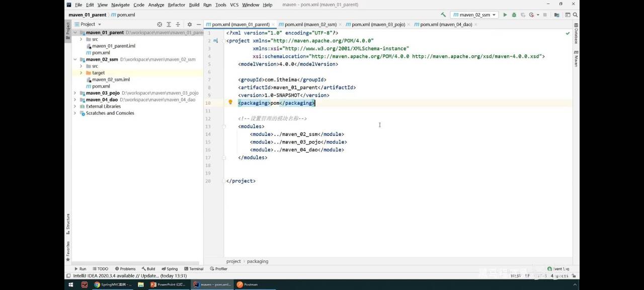Screen dimensions: 644x290
Task: Click the Windows Start button
Action: point(71,284)
